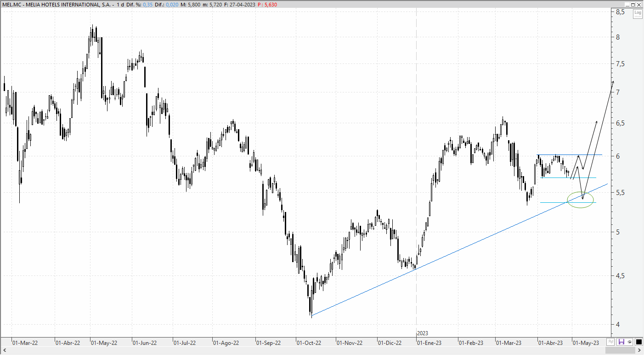Click the 01-Oct-22 date label

coord(309,343)
